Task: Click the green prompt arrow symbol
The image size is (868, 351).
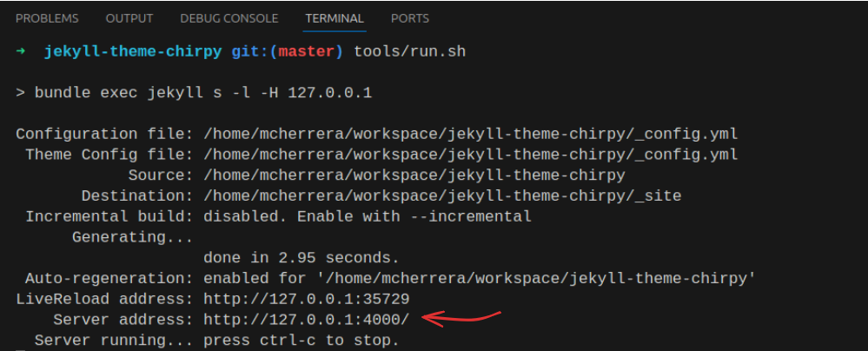Action: tap(21, 52)
